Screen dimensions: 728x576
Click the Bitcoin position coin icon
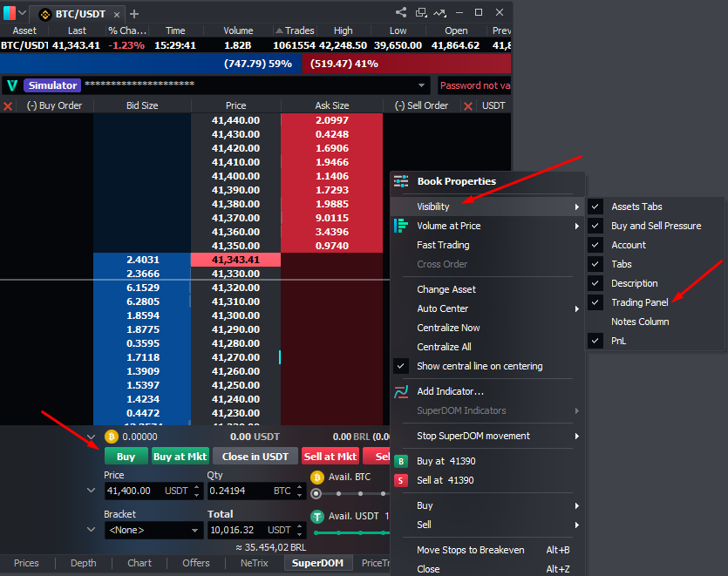112,437
